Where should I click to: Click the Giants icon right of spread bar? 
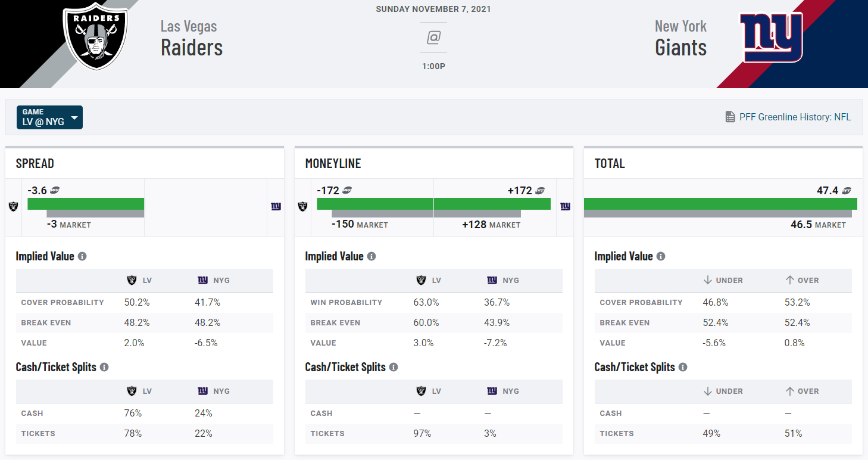(276, 206)
